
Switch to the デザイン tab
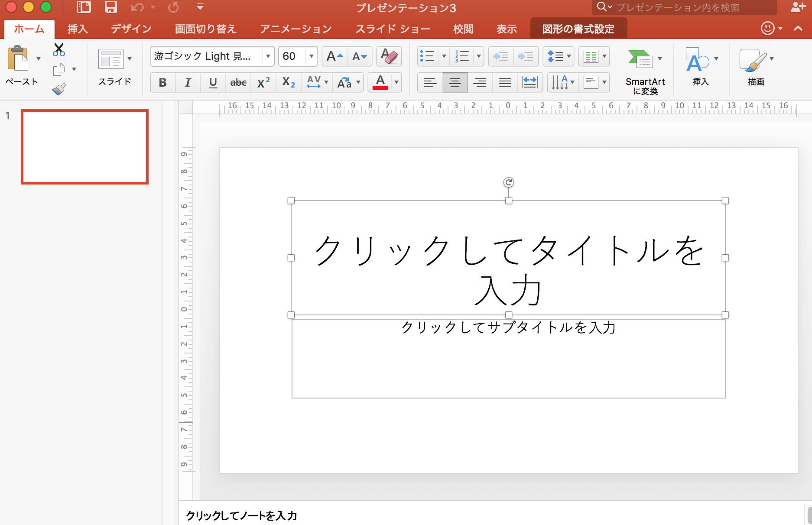click(131, 29)
